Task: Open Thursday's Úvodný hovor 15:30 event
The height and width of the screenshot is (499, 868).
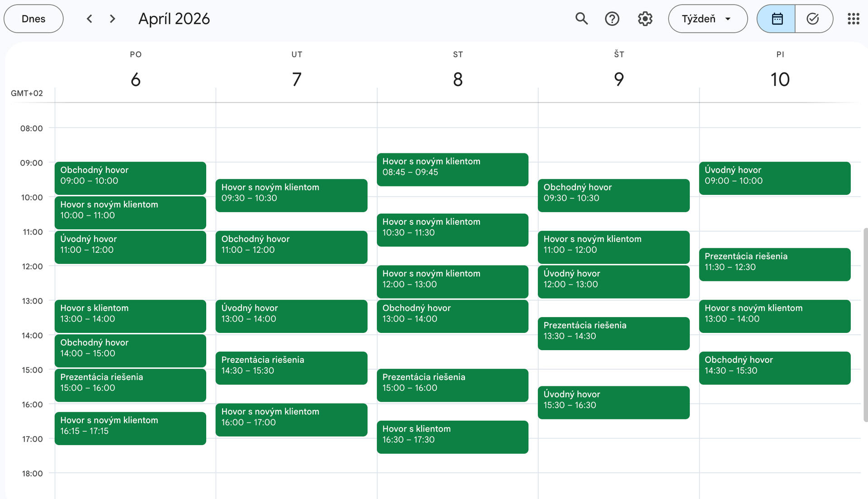Action: (x=613, y=402)
